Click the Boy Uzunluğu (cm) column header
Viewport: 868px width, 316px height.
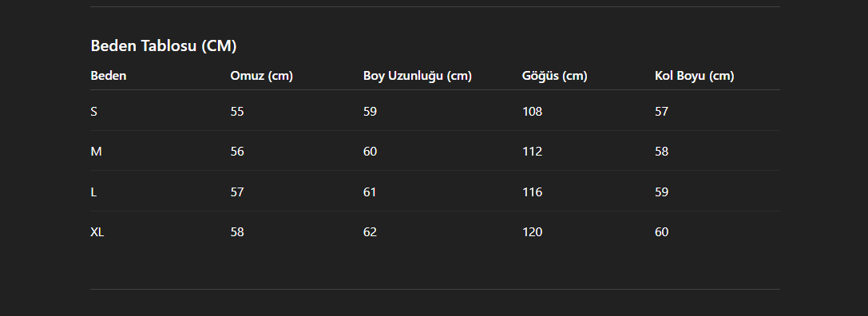tap(418, 76)
